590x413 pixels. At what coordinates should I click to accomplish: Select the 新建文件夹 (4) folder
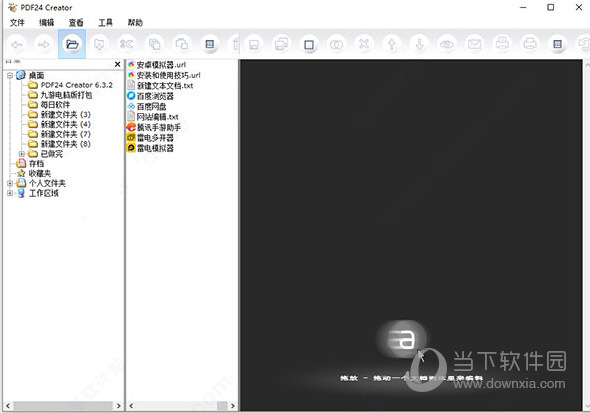[65, 124]
